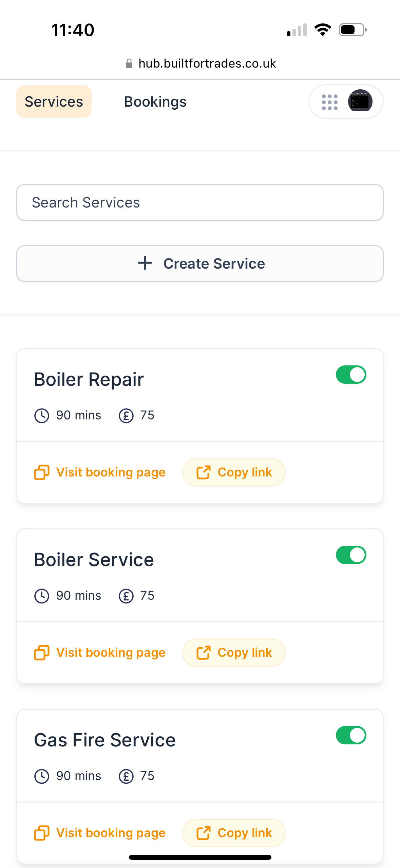Click the pound price icon on Boiler Repair
This screenshot has height=868, width=400.
coord(126,415)
